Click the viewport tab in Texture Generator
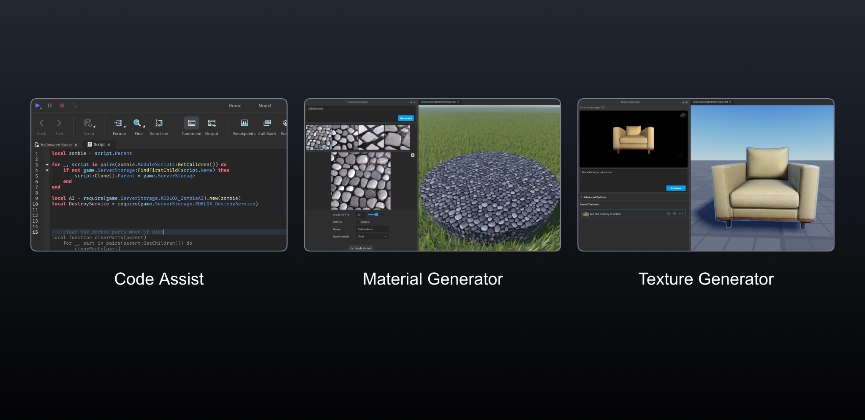Viewport: 865px width, 420px height. (712, 102)
